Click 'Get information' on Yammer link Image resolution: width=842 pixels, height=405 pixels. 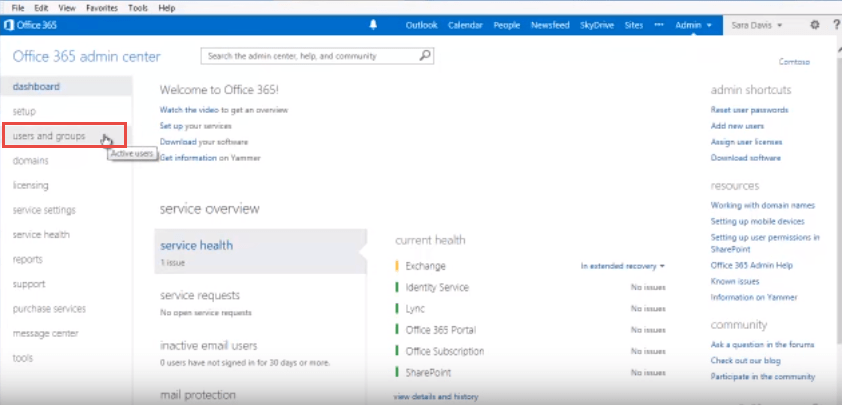[x=188, y=158]
